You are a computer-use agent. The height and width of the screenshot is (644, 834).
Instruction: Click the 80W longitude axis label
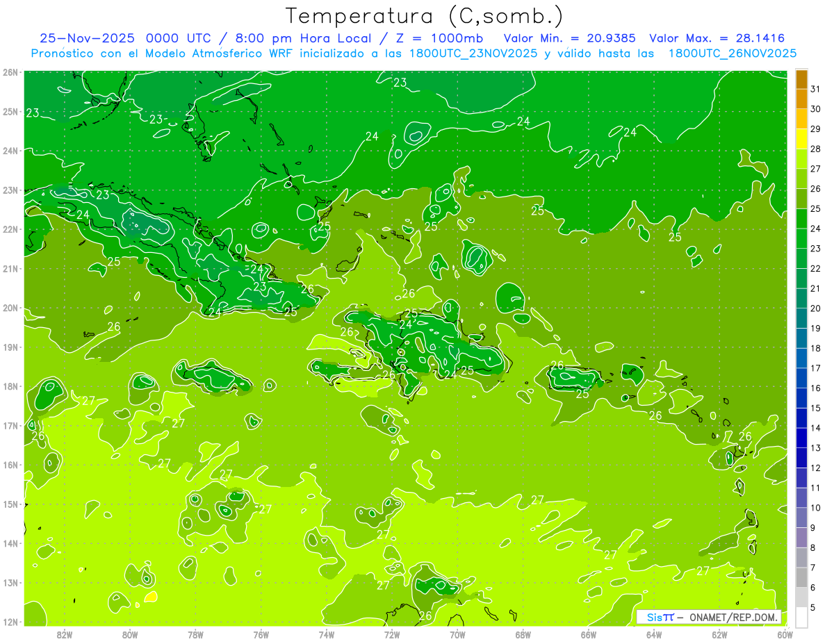pos(130,634)
